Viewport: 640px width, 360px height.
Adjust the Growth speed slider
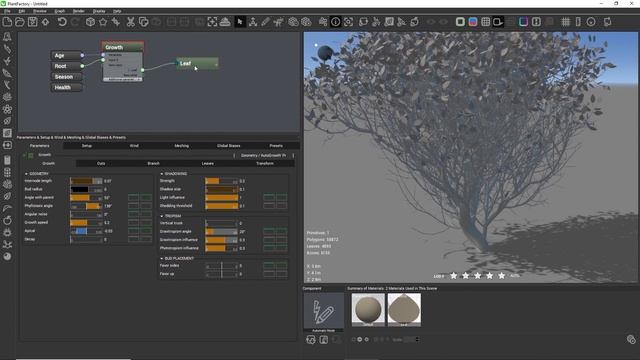tap(86, 222)
